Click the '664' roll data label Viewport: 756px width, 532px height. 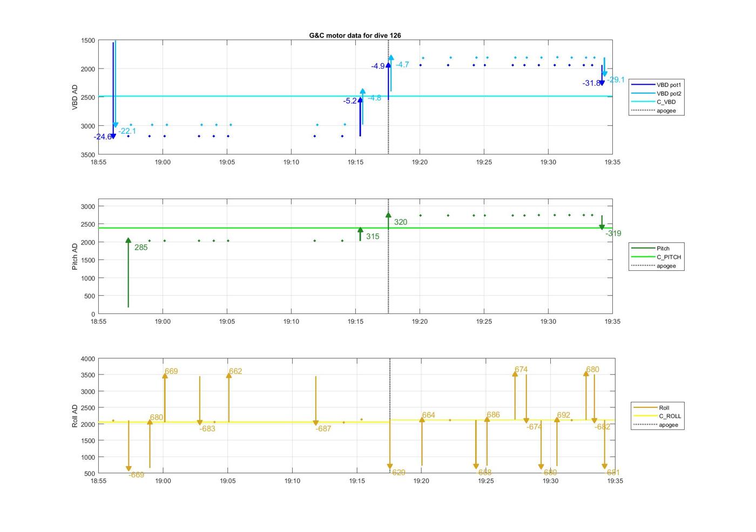428,415
